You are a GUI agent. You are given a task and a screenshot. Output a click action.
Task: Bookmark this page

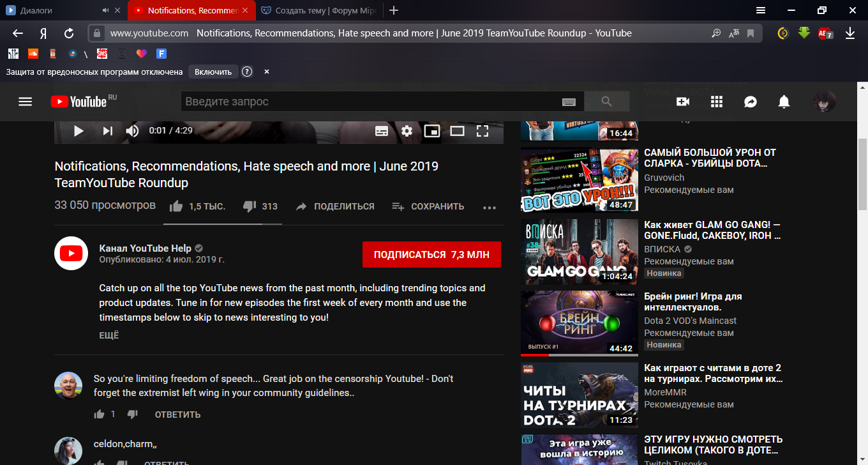tap(751, 33)
